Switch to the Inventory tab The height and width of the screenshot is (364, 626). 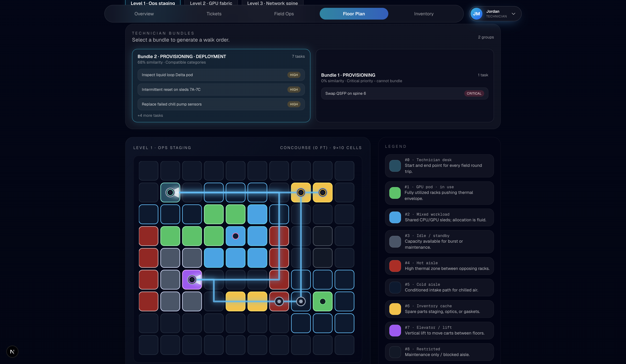tap(424, 14)
